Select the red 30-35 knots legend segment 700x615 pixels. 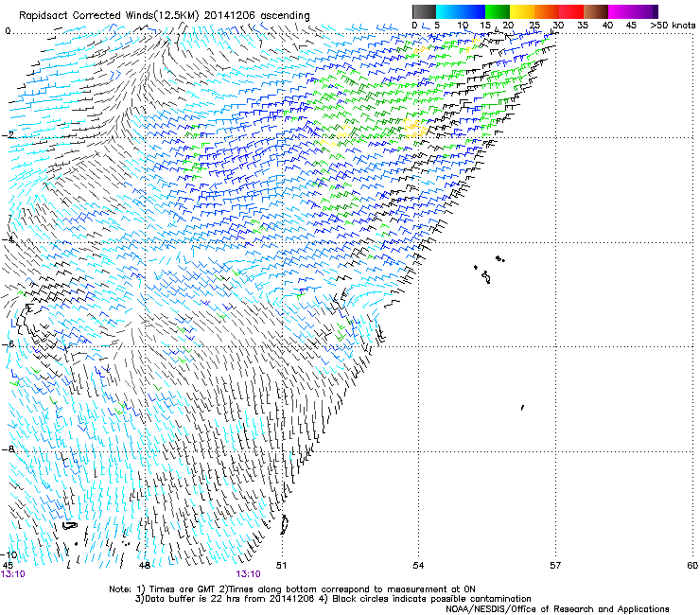point(571,11)
